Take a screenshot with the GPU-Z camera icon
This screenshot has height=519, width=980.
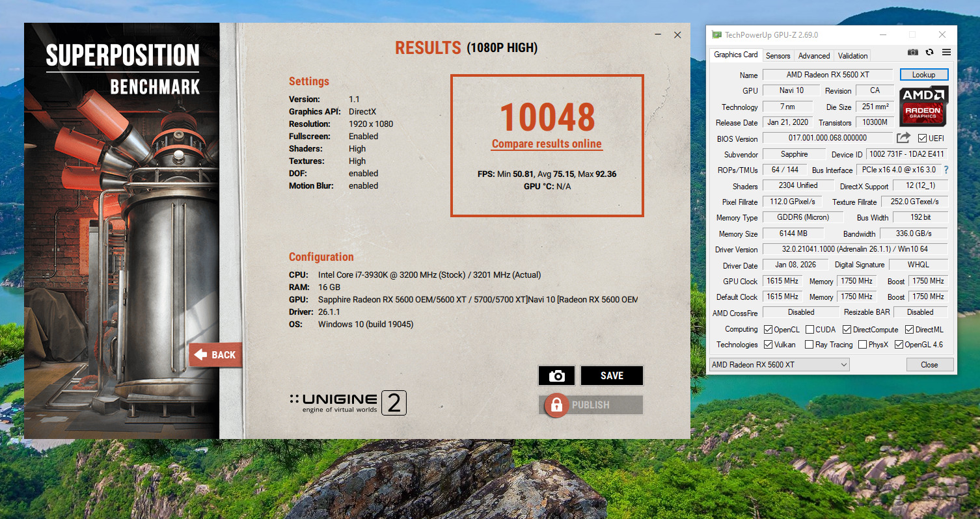913,52
